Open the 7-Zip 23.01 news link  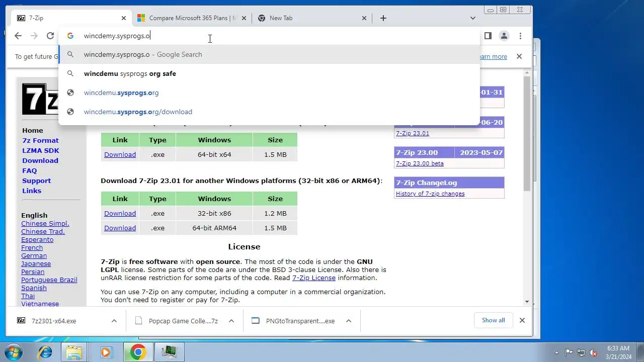coord(413,133)
